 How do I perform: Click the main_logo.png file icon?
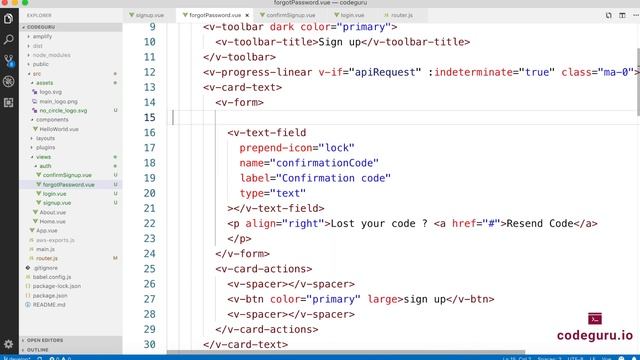tap(35, 101)
